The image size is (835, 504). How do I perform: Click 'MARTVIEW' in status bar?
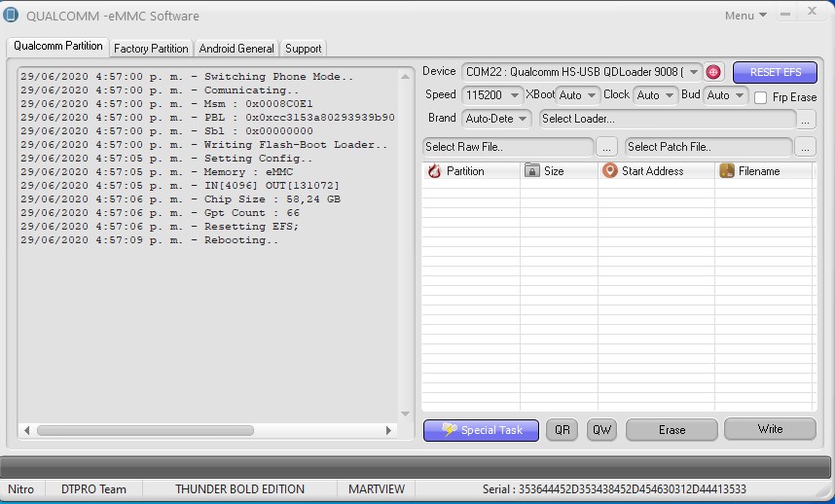click(377, 489)
